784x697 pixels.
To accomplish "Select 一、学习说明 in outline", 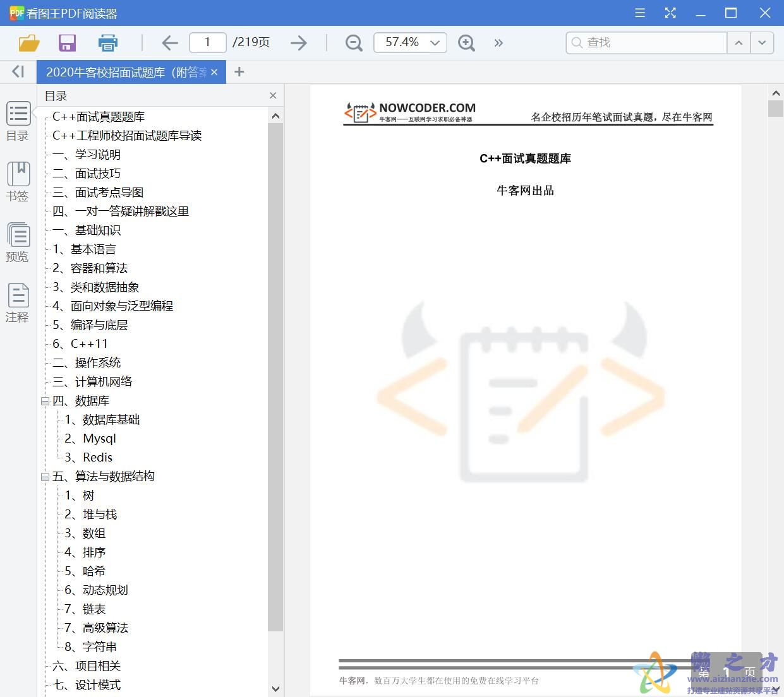I will (x=87, y=155).
